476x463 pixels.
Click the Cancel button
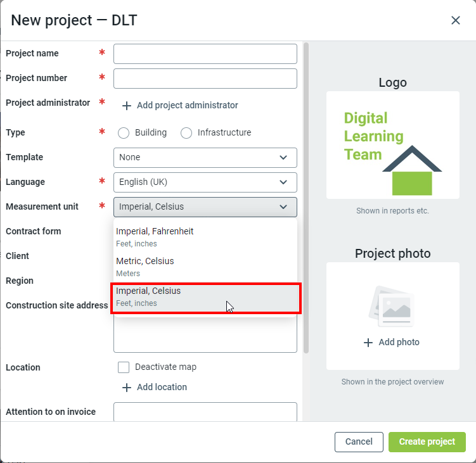click(359, 441)
